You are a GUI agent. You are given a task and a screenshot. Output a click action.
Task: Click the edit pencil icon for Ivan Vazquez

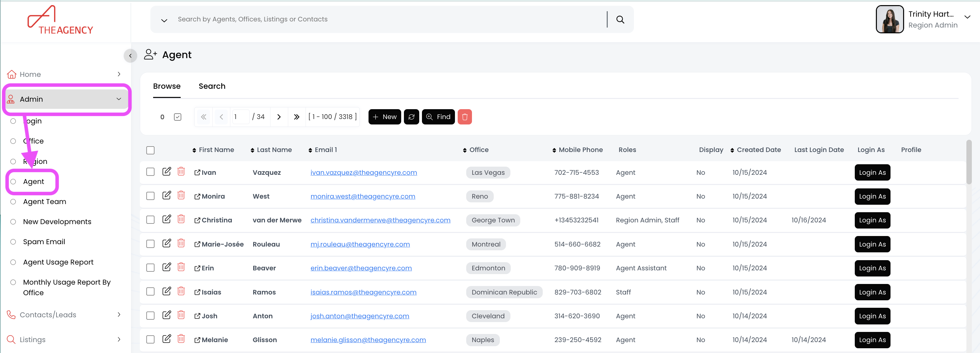pos(166,171)
